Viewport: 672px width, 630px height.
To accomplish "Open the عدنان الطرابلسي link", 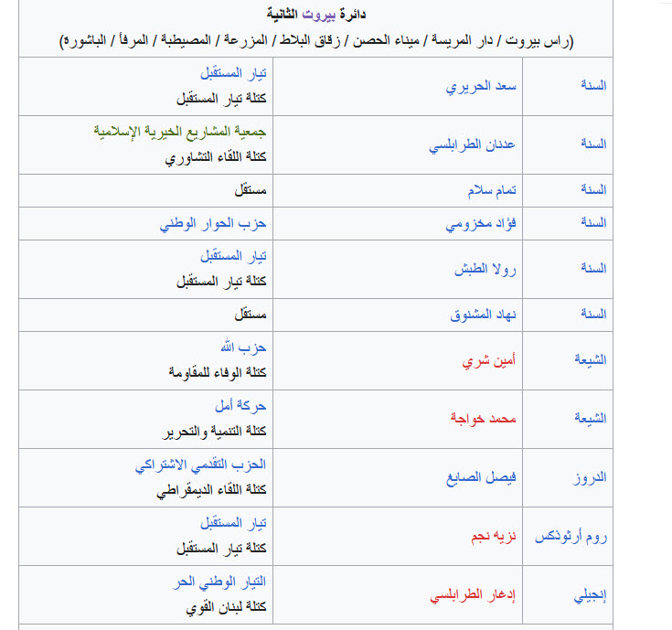I will (x=473, y=144).
